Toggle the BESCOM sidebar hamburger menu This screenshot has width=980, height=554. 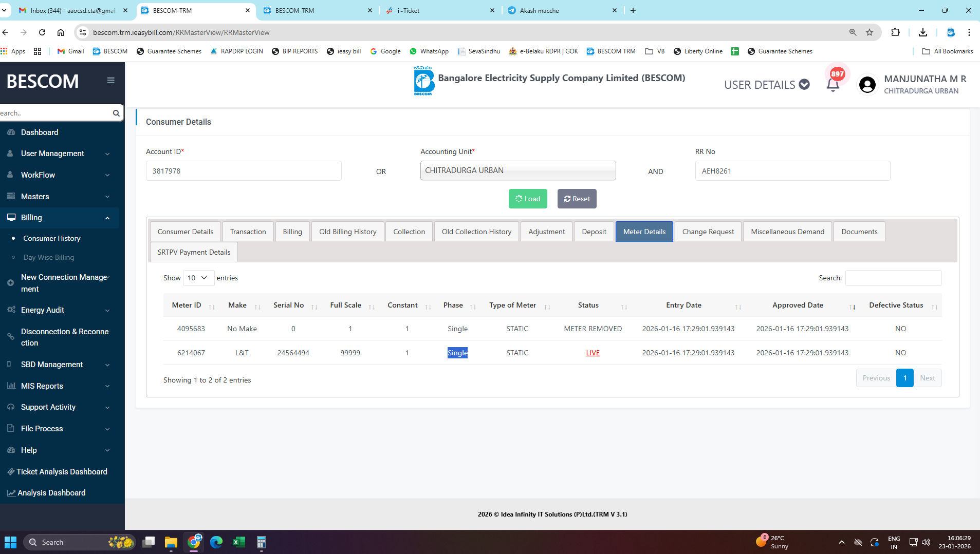coord(110,80)
